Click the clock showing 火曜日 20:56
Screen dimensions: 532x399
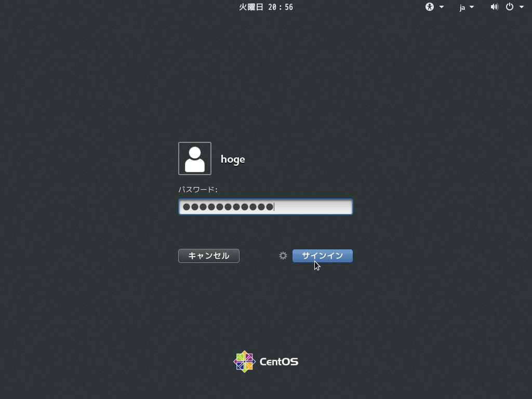(265, 7)
